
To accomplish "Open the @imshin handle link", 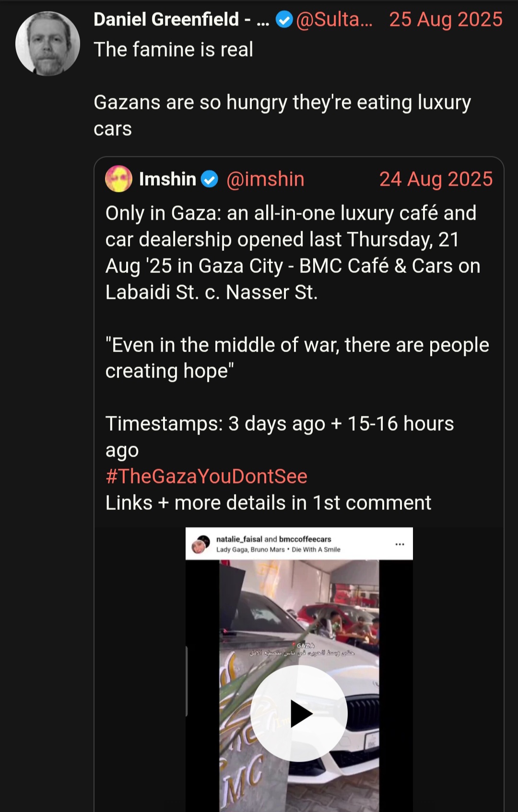I will 265,179.
